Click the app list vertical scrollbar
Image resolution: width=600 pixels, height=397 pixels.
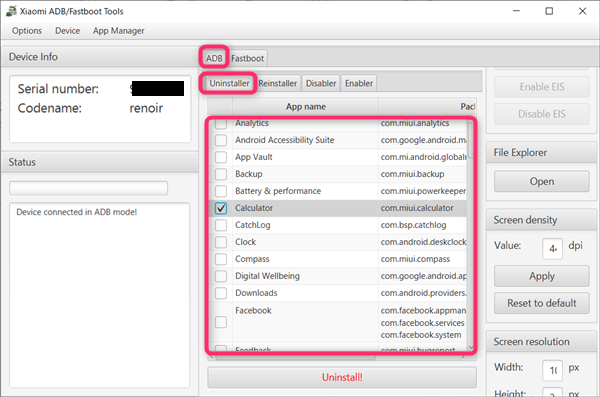click(x=471, y=140)
